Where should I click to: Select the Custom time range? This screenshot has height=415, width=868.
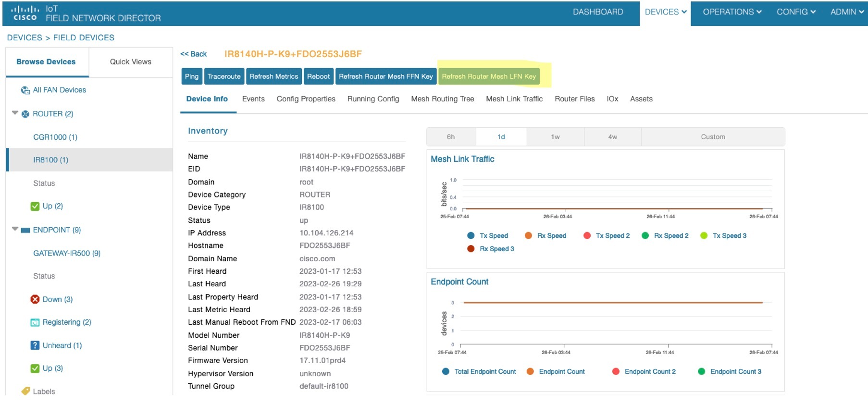[x=713, y=137]
